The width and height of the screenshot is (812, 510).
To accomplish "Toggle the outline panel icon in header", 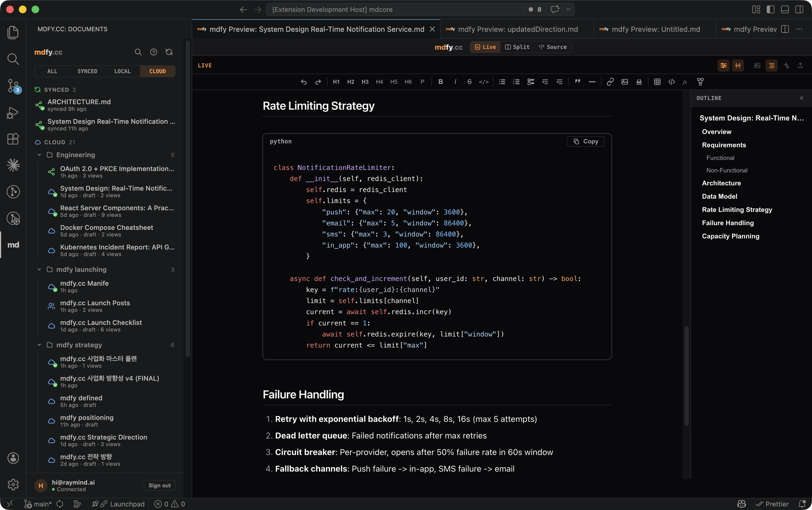I will tap(771, 65).
